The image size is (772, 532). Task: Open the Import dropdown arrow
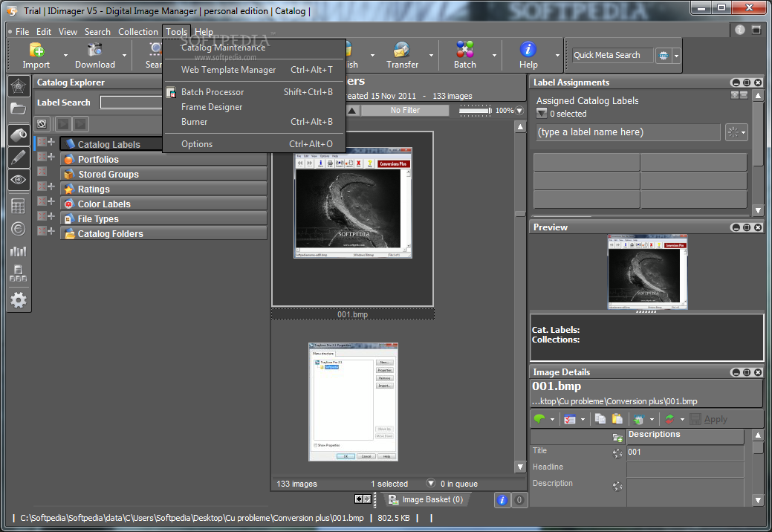click(x=65, y=55)
